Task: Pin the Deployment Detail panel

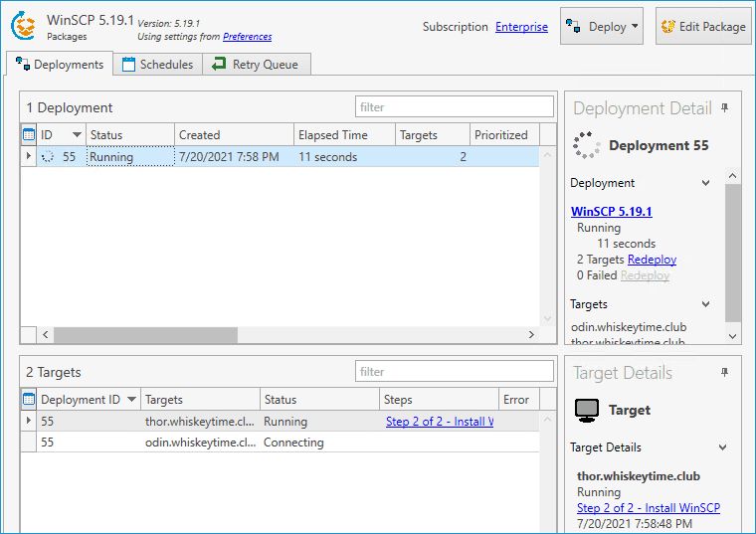Action: [x=724, y=108]
